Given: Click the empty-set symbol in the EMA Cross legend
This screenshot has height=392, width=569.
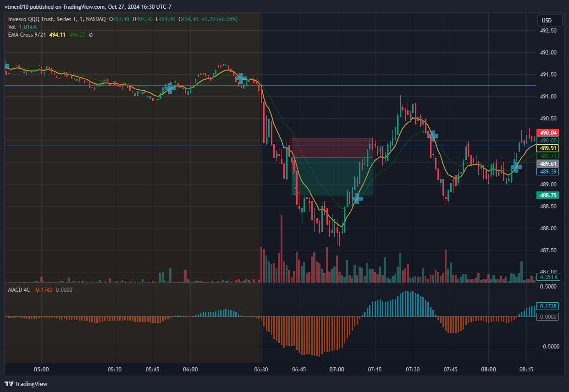Looking at the screenshot, I should pos(91,35).
